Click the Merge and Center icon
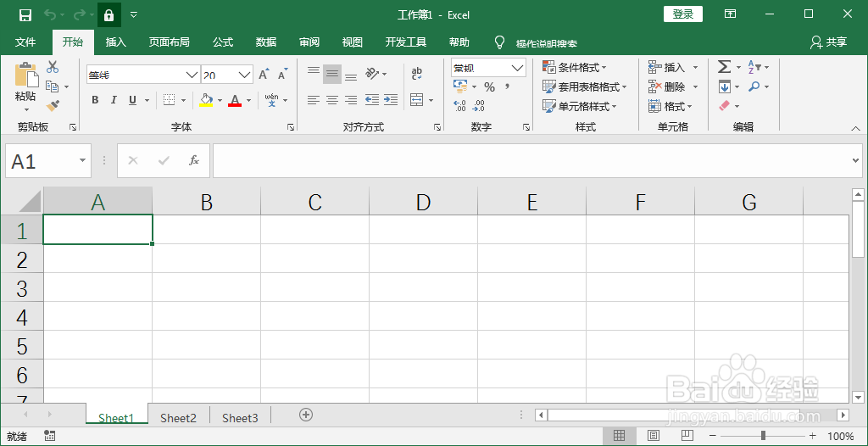The height and width of the screenshot is (446, 868). [417, 100]
